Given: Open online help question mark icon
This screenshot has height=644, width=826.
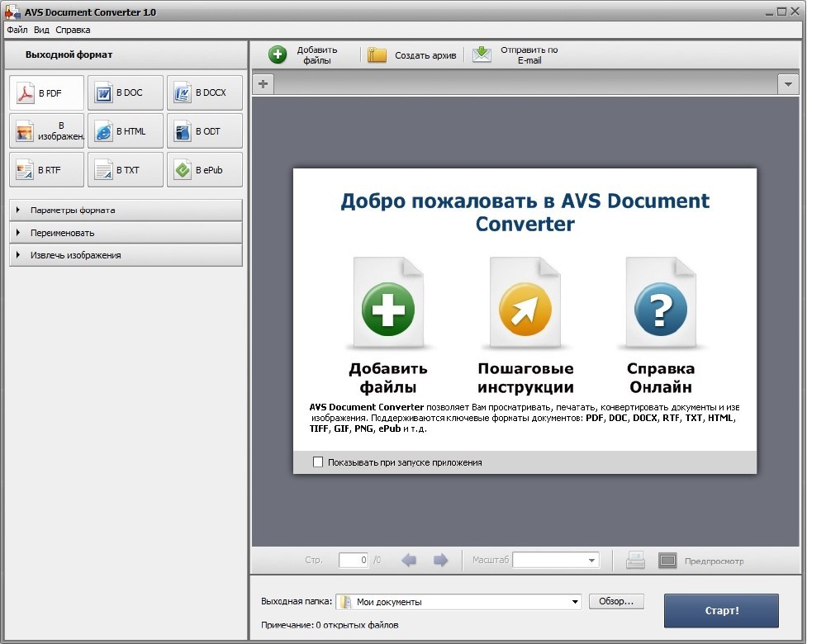Looking at the screenshot, I should (x=661, y=309).
